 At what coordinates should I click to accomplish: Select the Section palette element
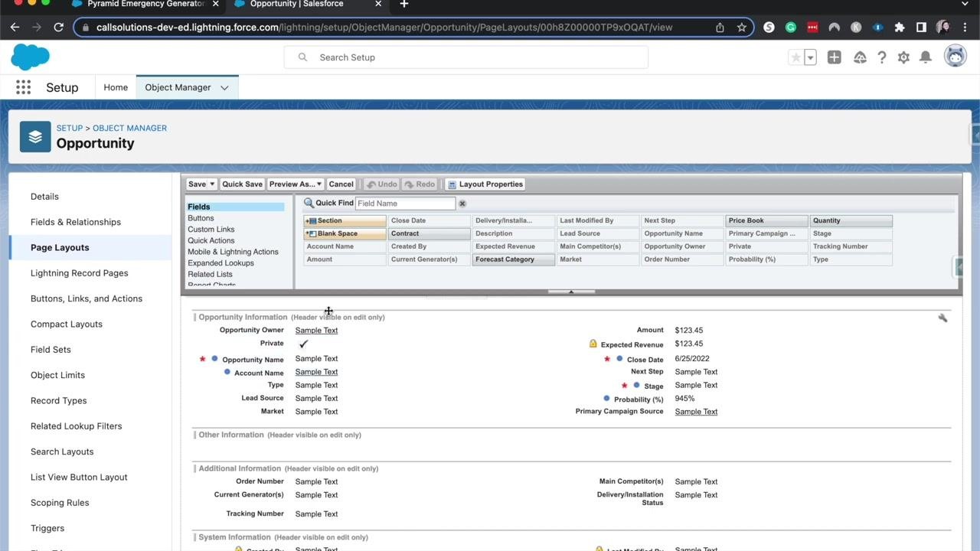345,220
